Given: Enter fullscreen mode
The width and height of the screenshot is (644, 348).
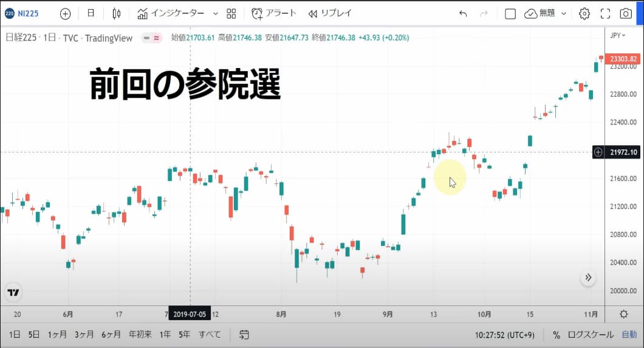Looking at the screenshot, I should click(605, 13).
